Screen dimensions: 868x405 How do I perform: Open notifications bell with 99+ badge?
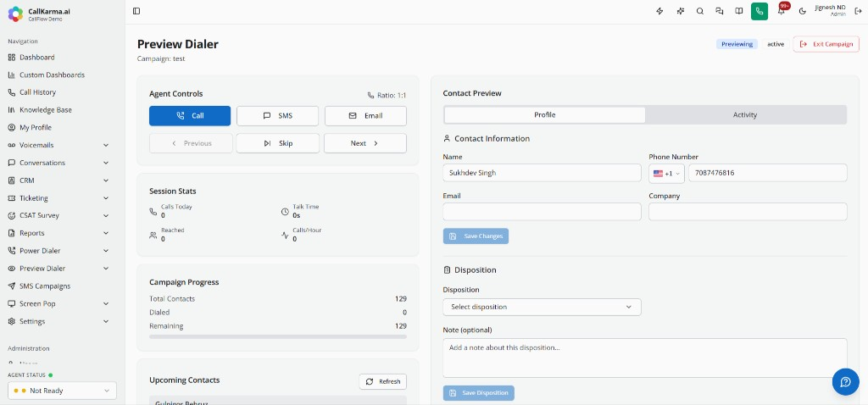(x=782, y=10)
